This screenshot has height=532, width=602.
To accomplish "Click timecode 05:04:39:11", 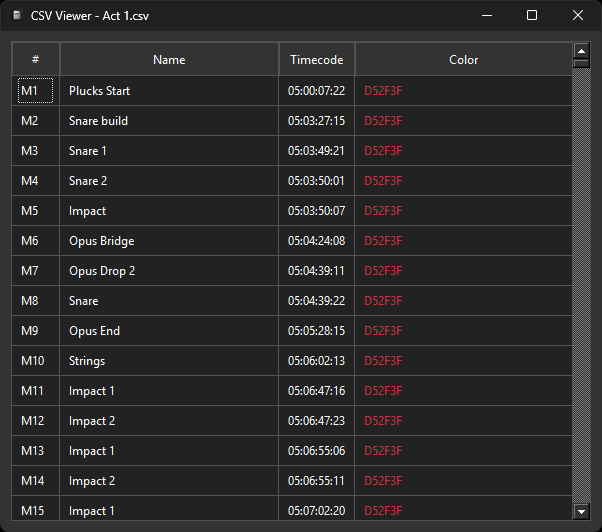I will pos(317,271).
